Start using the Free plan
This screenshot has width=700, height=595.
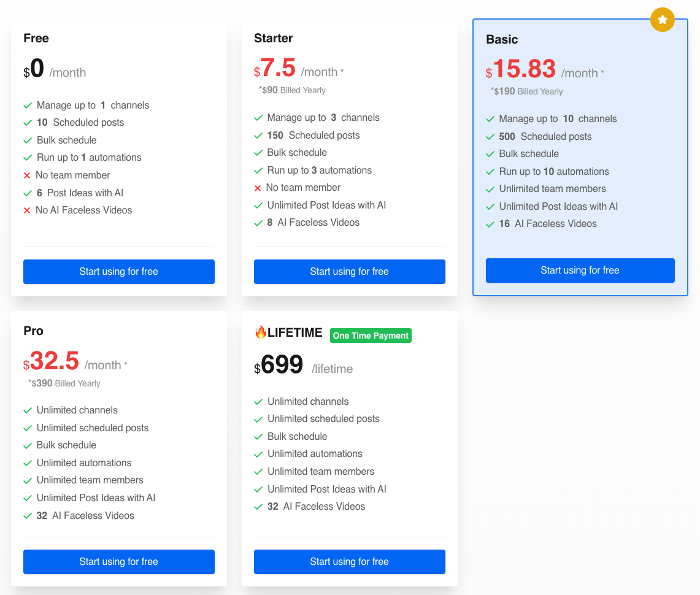[118, 272]
